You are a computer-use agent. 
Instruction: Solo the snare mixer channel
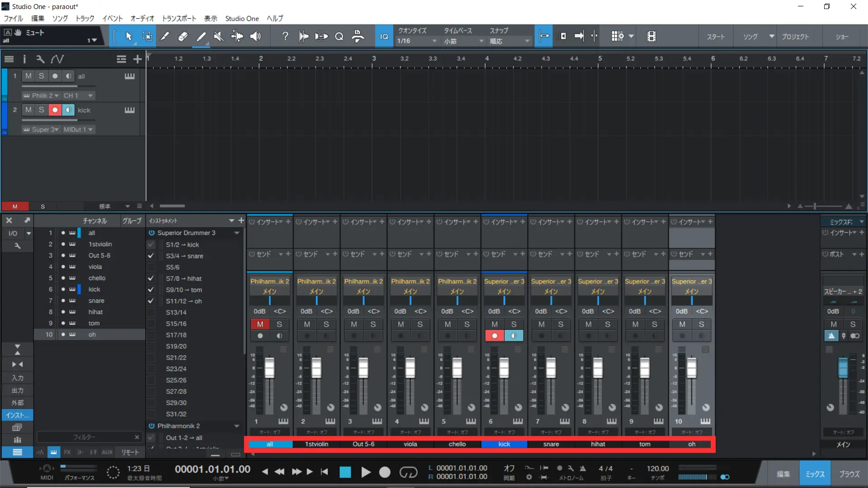pos(561,324)
